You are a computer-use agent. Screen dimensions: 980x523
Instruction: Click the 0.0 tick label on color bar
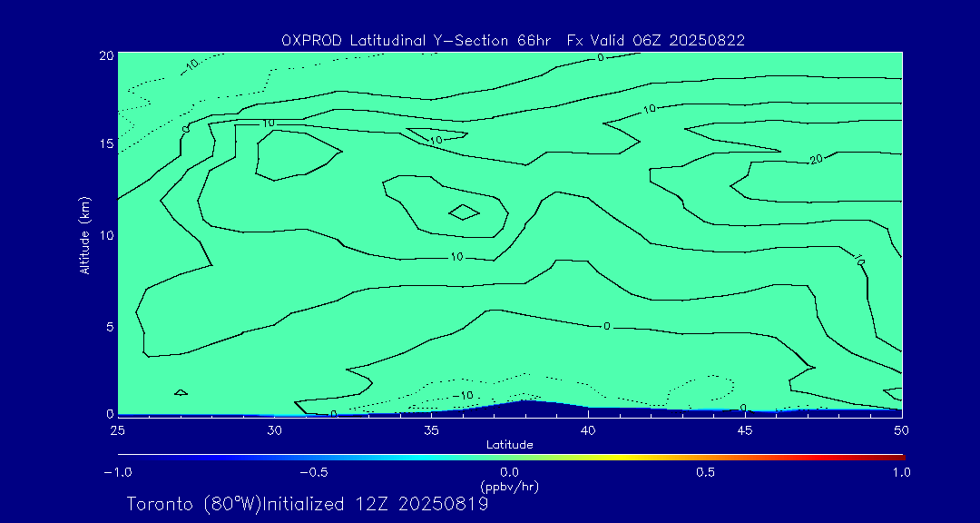pos(509,472)
